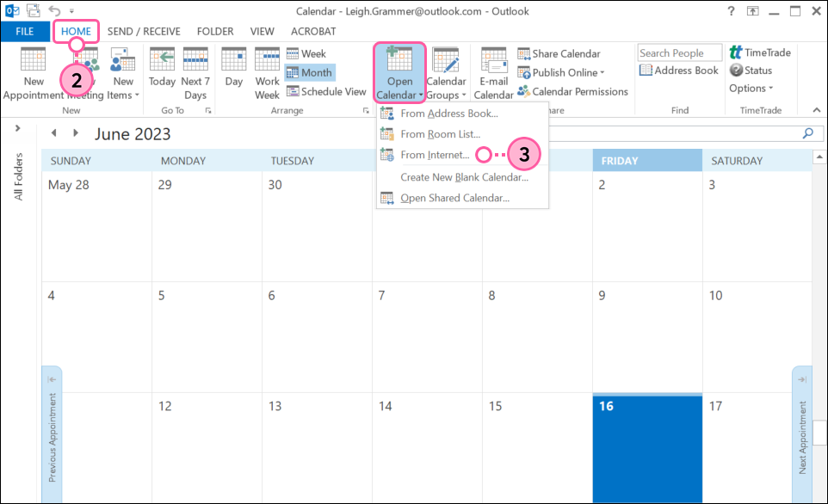Click the Undo icon in title bar
828x504 pixels.
pyautogui.click(x=54, y=10)
